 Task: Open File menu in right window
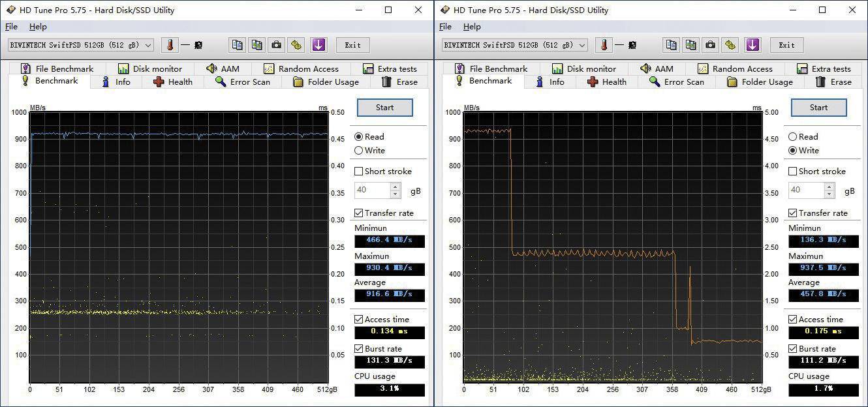445,27
